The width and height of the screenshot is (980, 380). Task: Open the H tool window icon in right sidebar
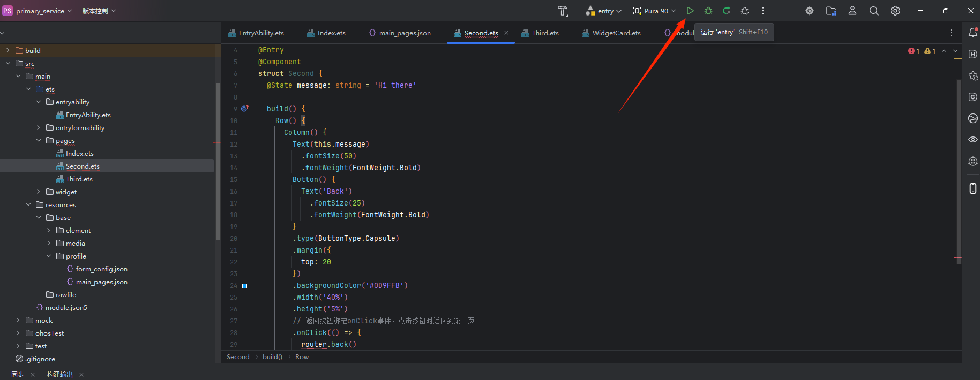pyautogui.click(x=973, y=54)
